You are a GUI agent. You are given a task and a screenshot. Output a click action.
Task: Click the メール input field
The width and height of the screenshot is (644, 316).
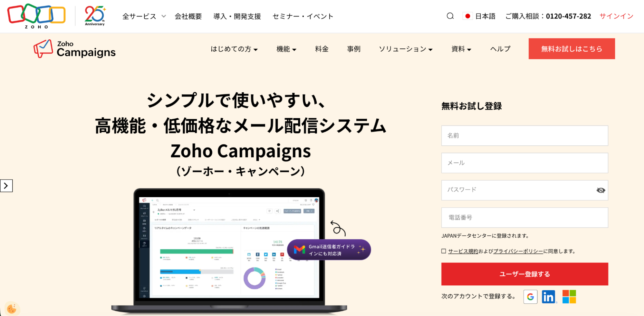pos(524,163)
